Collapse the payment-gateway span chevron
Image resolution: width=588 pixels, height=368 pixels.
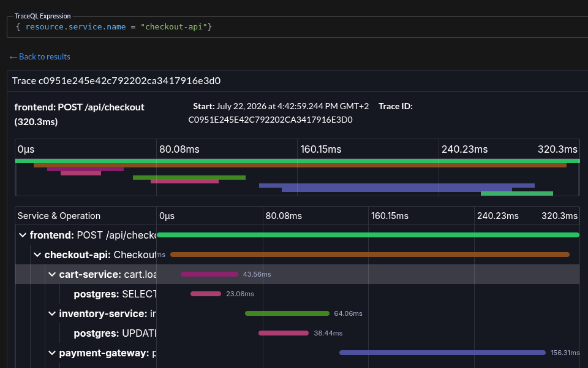(x=51, y=353)
